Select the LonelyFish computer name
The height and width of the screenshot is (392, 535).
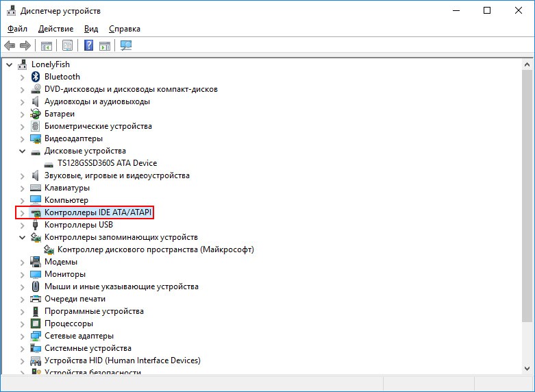(x=51, y=64)
